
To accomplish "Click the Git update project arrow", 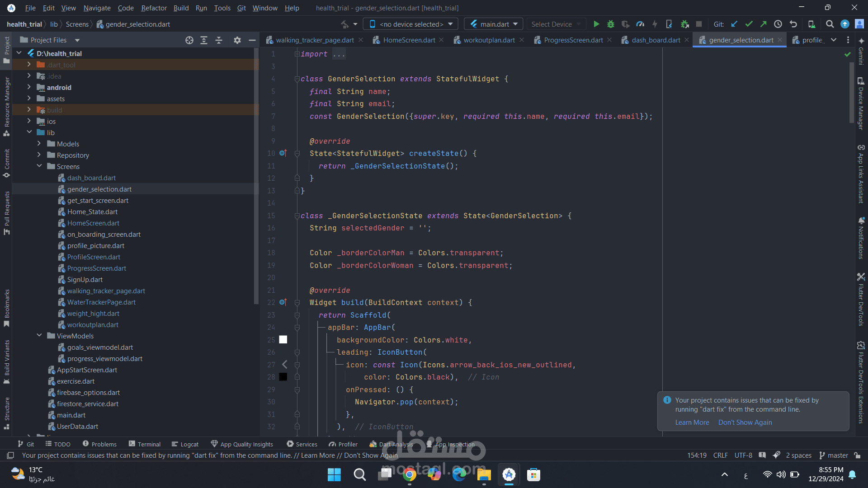I will click(734, 24).
